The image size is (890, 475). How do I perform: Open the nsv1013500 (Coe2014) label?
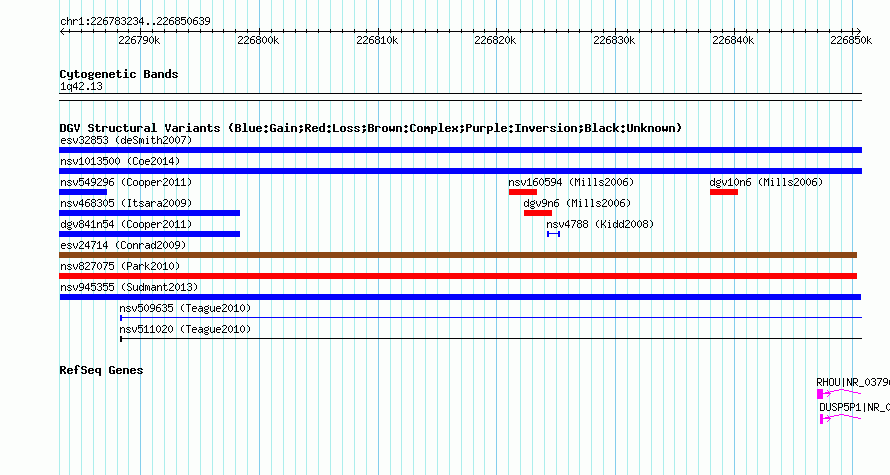(x=120, y=161)
